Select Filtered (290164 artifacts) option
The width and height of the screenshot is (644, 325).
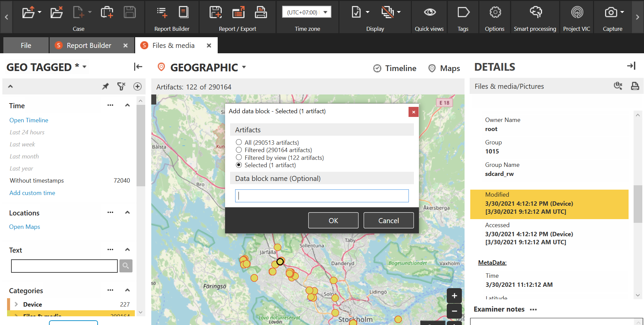[238, 150]
